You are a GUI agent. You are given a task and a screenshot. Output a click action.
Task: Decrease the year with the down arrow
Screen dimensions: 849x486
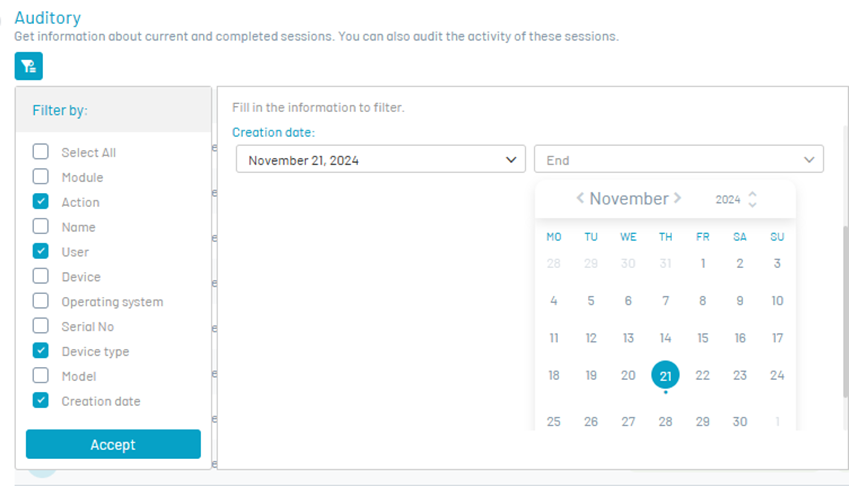(753, 205)
